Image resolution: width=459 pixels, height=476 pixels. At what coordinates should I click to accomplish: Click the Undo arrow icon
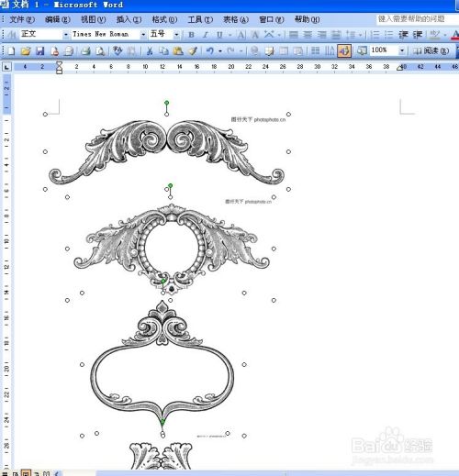click(x=210, y=50)
